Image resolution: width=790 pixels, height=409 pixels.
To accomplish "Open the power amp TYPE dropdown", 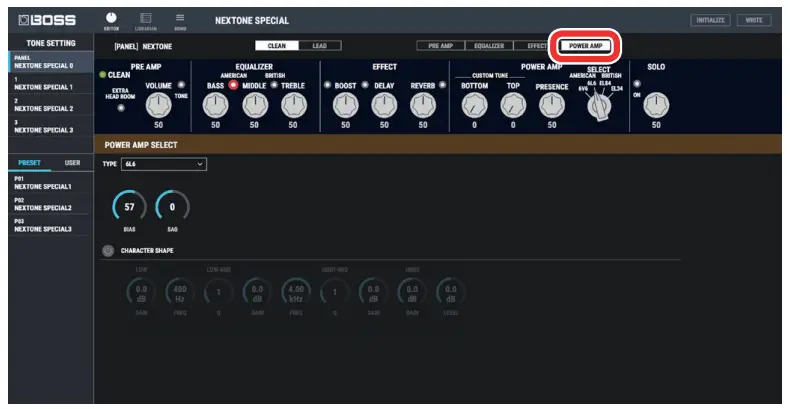I will (164, 164).
